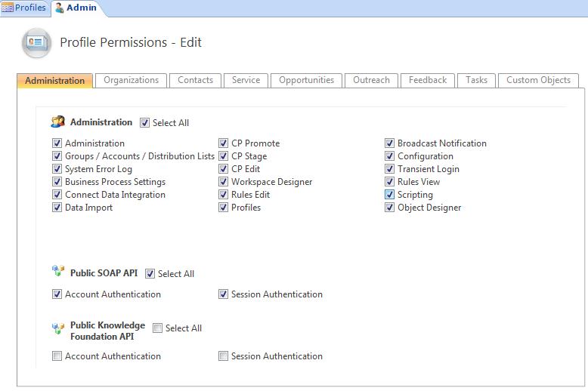The width and height of the screenshot is (588, 391).
Task: Click the Public Knowledge Foundation API icon
Action: [x=57, y=329]
